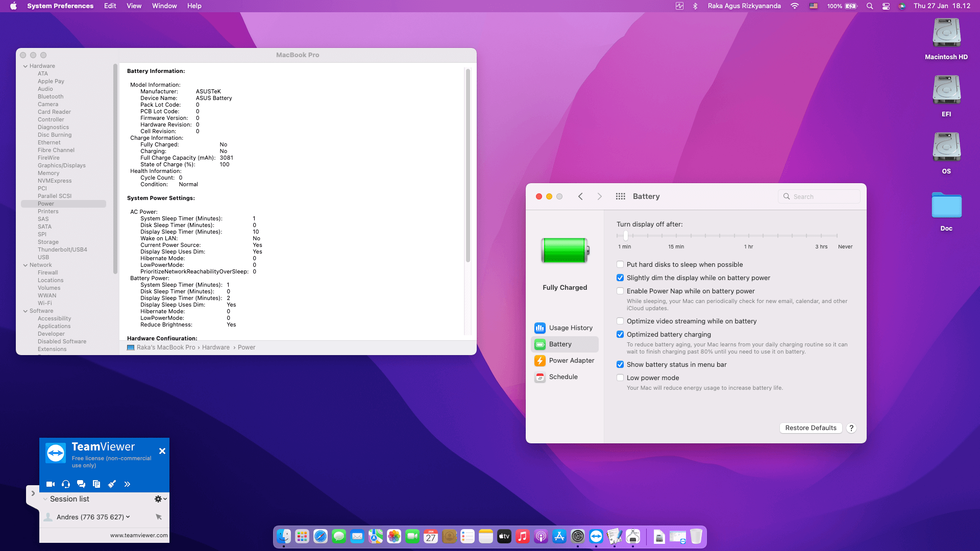Show all preferences grid icon
The image size is (980, 551).
[x=621, y=196]
